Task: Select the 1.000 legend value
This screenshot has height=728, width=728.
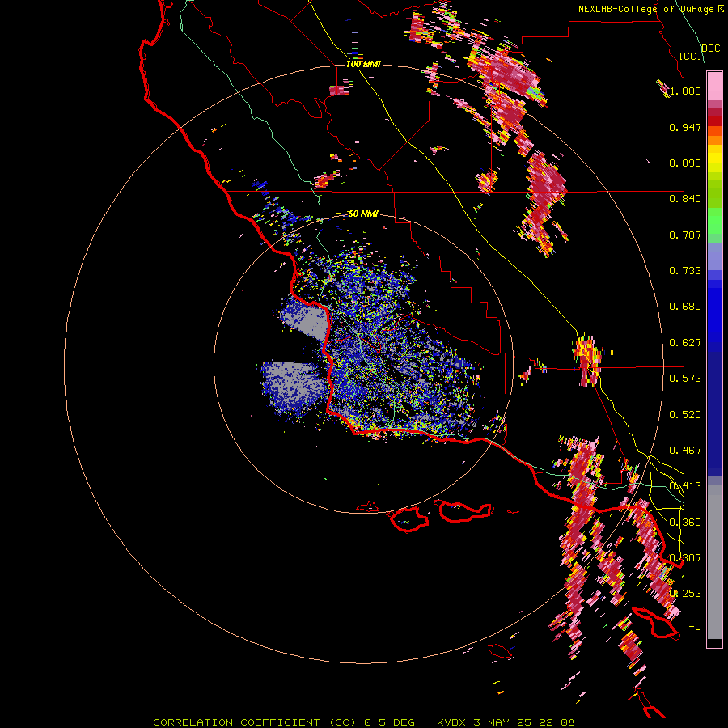Action: (685, 91)
